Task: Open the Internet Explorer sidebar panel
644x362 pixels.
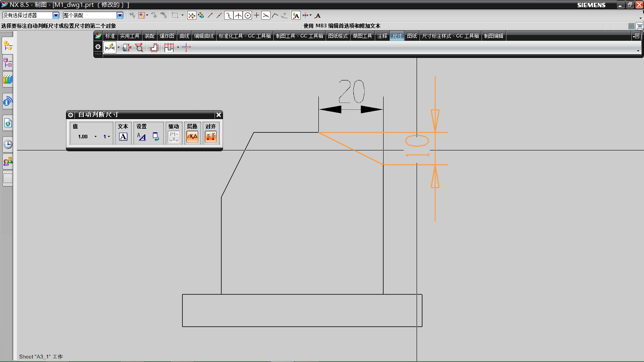Action: pyautogui.click(x=8, y=123)
